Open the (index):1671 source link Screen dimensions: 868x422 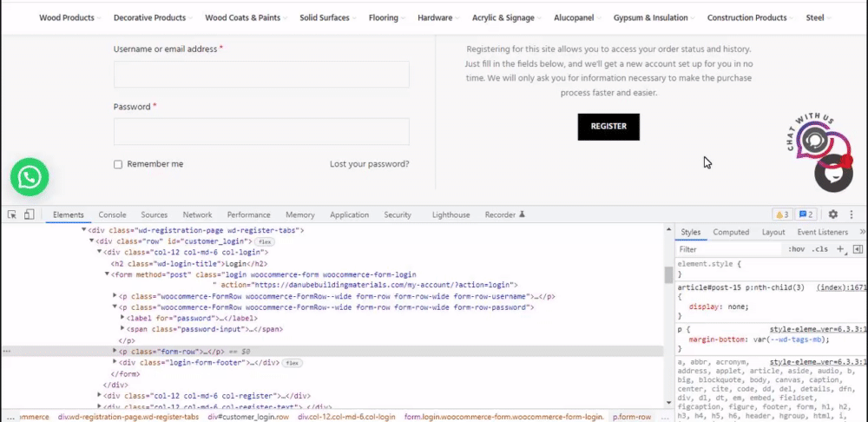pos(842,287)
